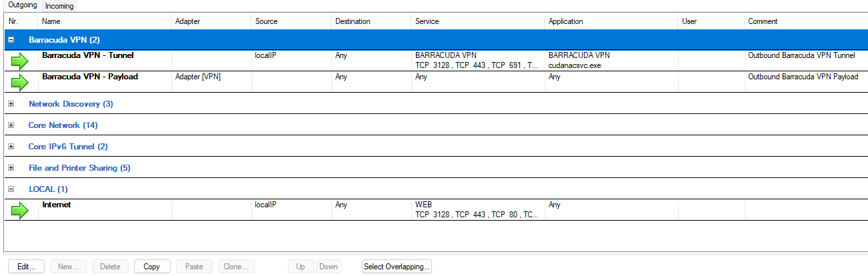Sort by the Source column header
Viewport: 868px width, 276px height.
click(291, 21)
